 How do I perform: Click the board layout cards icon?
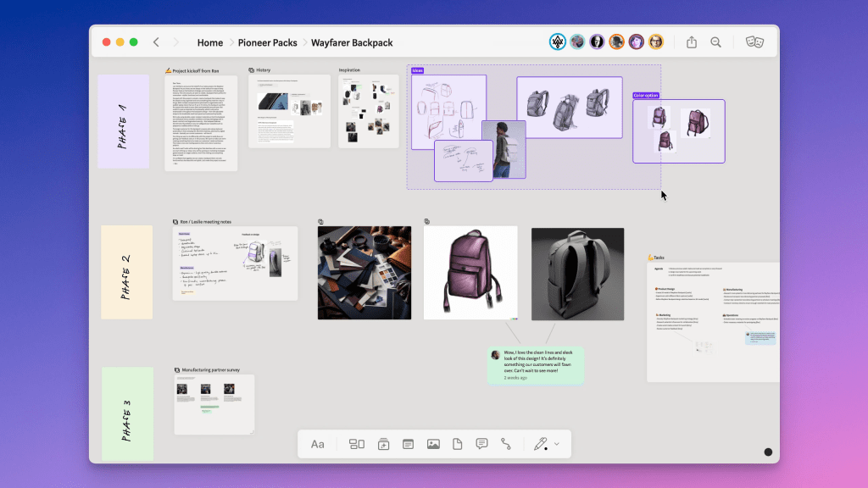click(357, 444)
